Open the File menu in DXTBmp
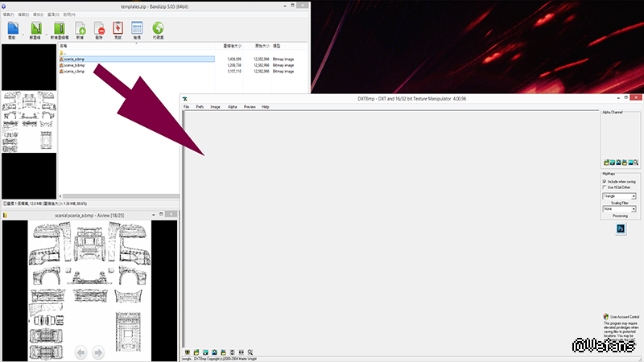 click(186, 106)
